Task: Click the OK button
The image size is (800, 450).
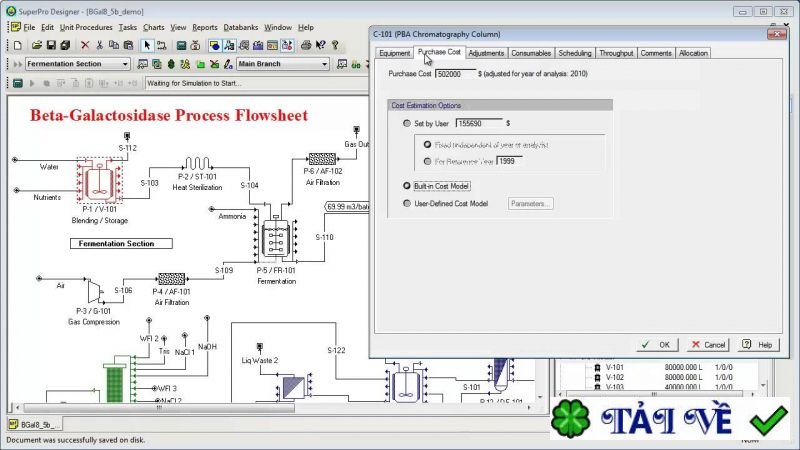Action: 657,345
